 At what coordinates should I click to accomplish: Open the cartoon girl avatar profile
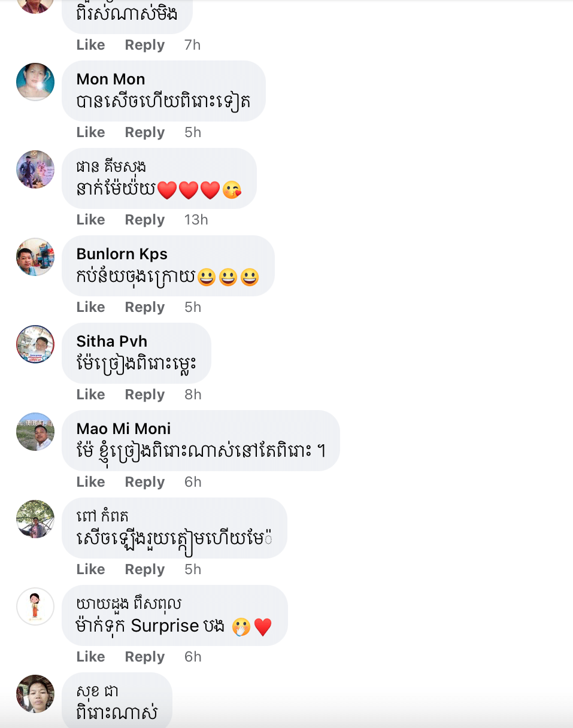[35, 606]
